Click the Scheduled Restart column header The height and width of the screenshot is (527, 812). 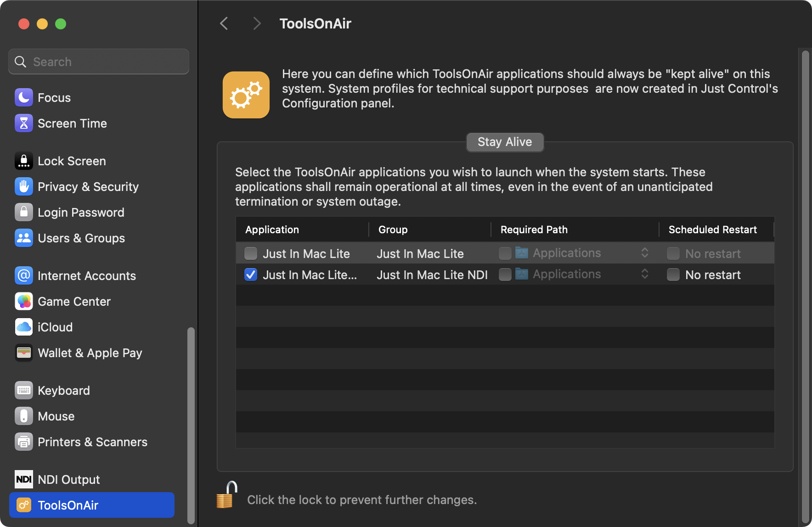click(x=716, y=230)
